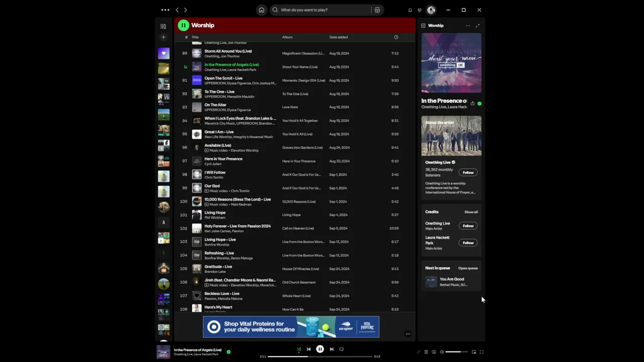Viewport: 644px width, 362px height.
Task: Toggle the queue view icon
Action: [426, 352]
